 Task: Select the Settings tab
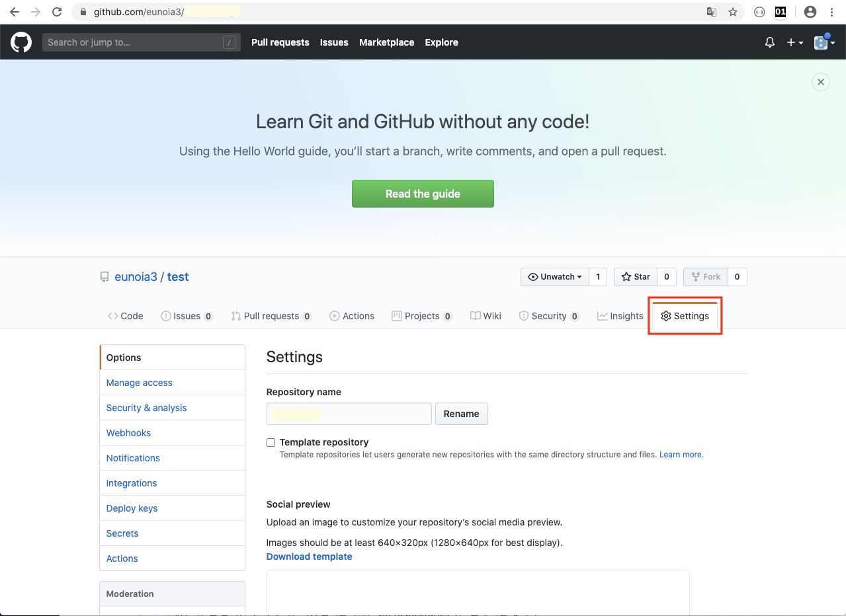685,316
